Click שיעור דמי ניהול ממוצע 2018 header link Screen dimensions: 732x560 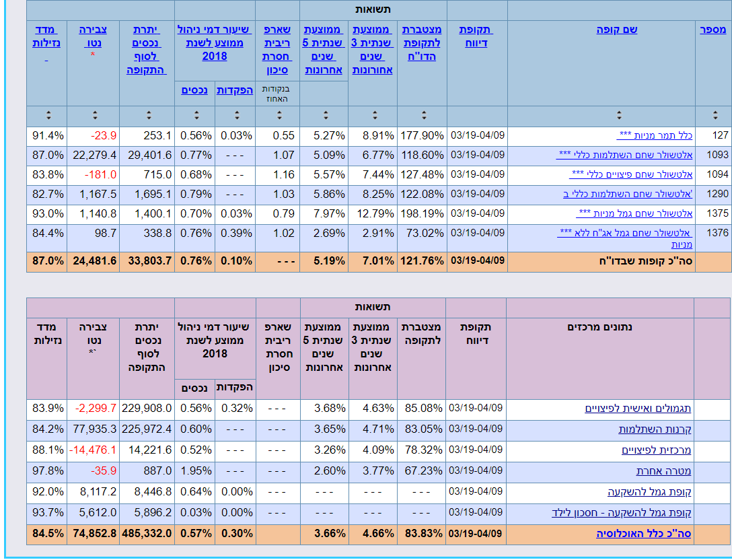pos(215,43)
